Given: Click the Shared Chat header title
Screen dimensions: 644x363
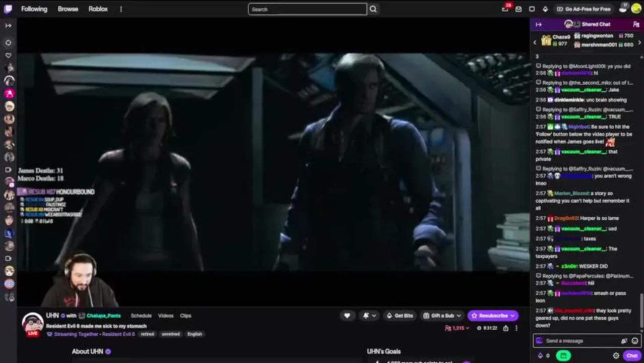Looking at the screenshot, I should (x=596, y=24).
